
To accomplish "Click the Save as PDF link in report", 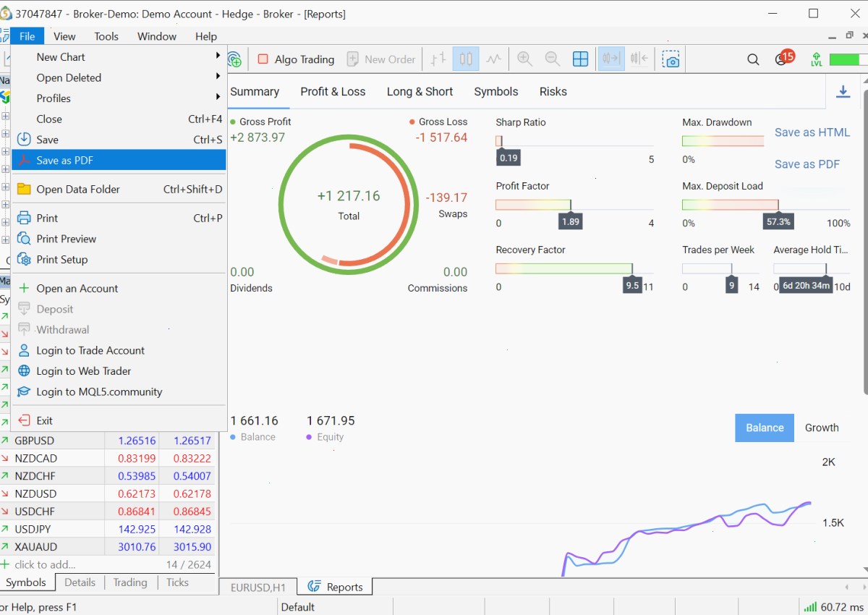I will [x=807, y=164].
